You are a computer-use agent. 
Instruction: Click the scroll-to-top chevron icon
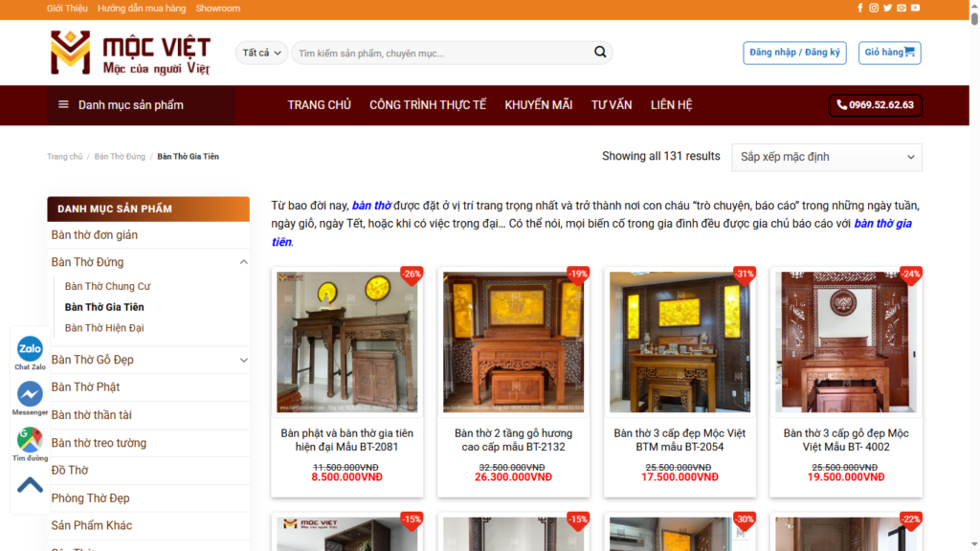pos(30,485)
